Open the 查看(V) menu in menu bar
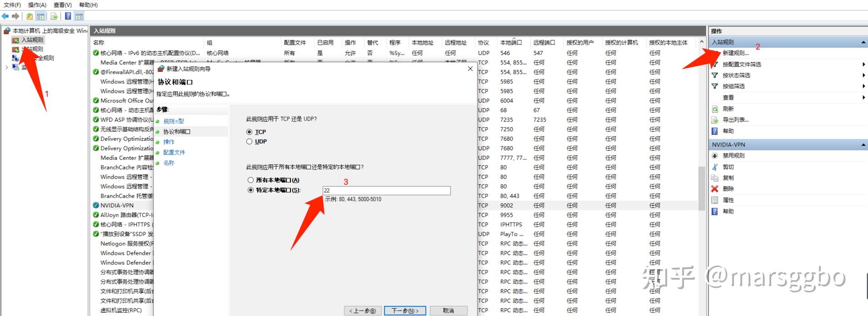 (63, 5)
